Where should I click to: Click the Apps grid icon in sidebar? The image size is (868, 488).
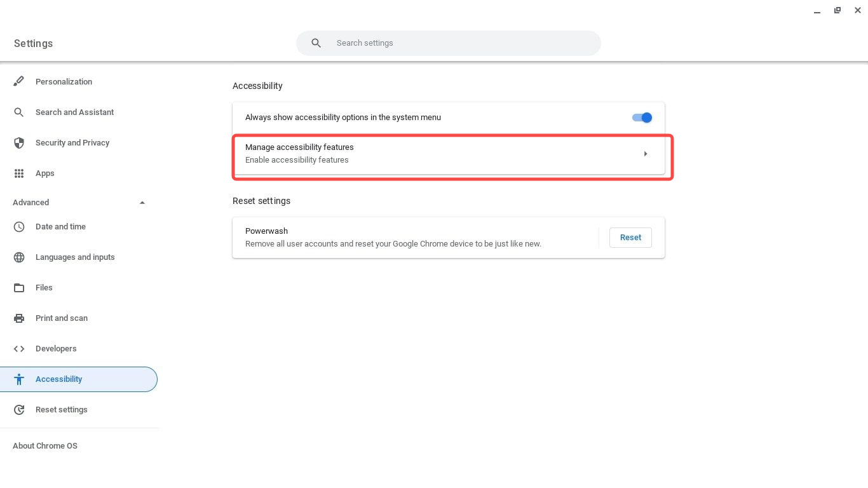coord(19,173)
